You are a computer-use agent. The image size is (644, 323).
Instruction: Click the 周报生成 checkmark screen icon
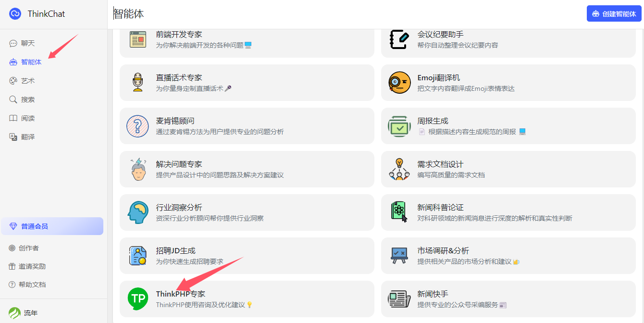point(399,126)
